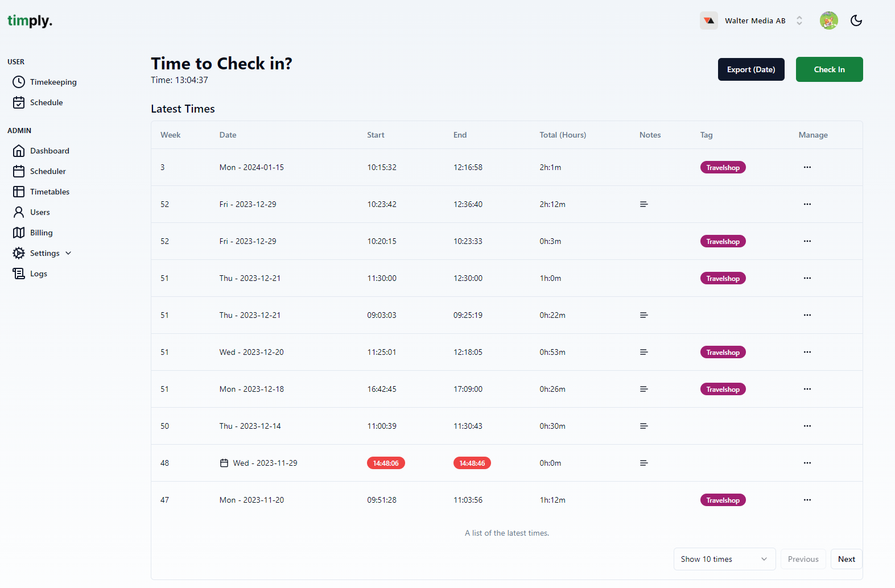Image resolution: width=895 pixels, height=588 pixels.
Task: Expand the Settings submenu chevron
Action: (x=68, y=253)
